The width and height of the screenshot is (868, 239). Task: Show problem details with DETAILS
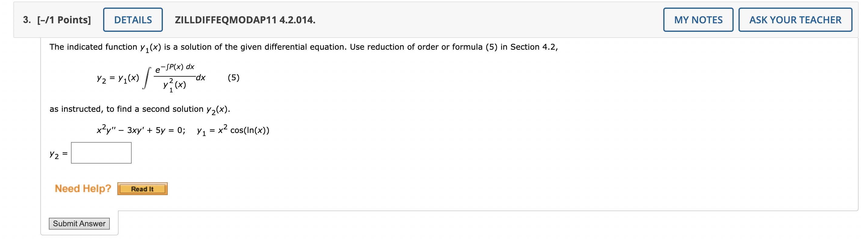pos(132,19)
